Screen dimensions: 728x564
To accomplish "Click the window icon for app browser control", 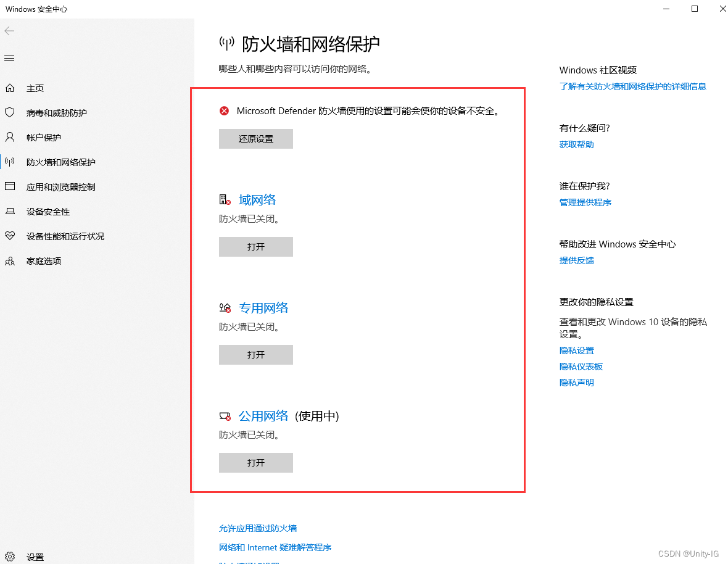I will pos(10,186).
